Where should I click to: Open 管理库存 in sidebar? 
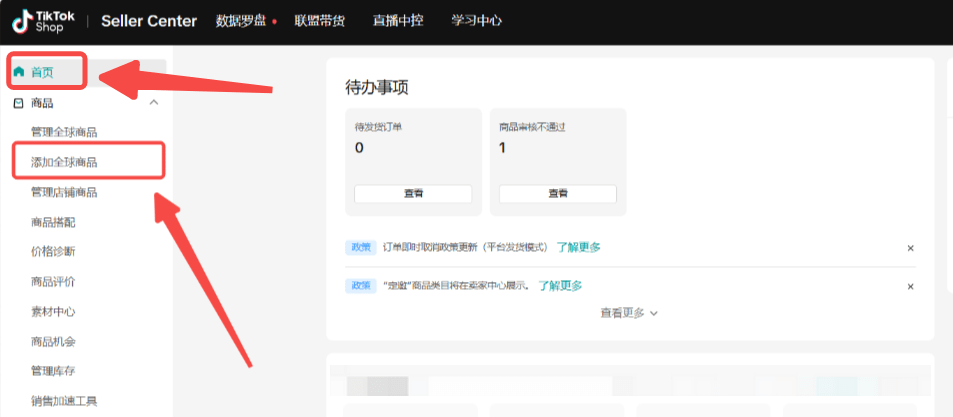tap(53, 371)
